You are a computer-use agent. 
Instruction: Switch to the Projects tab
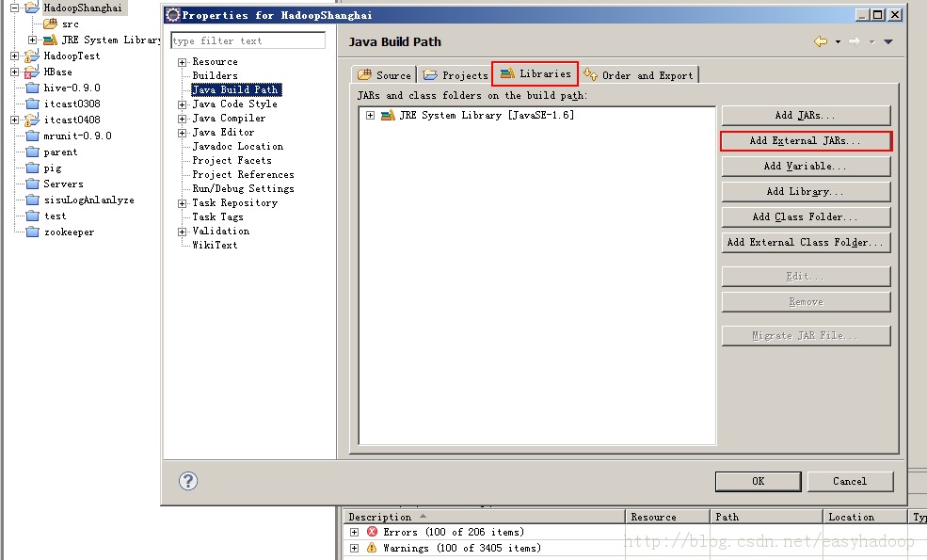(456, 75)
